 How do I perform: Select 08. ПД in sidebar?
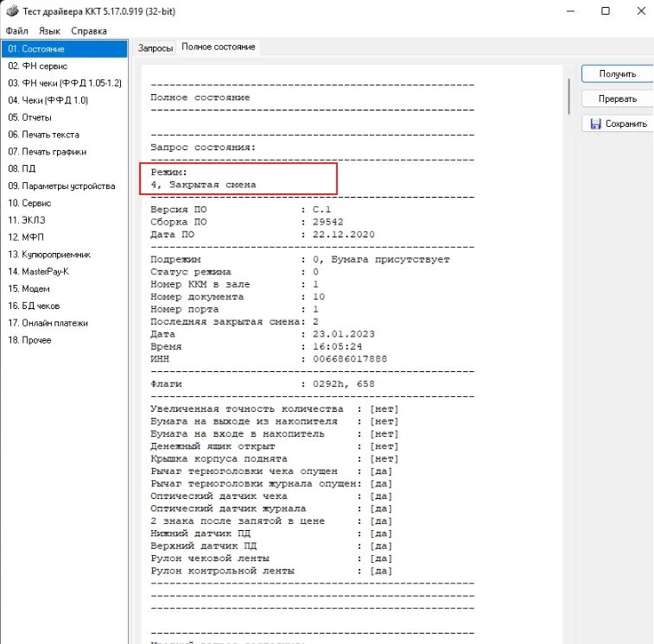tap(65, 169)
